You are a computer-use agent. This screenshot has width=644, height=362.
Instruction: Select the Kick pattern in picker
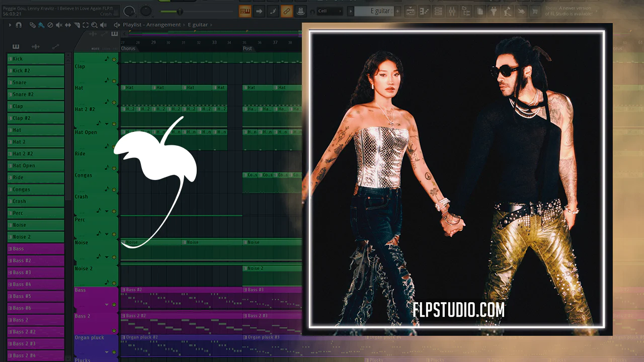(x=36, y=59)
